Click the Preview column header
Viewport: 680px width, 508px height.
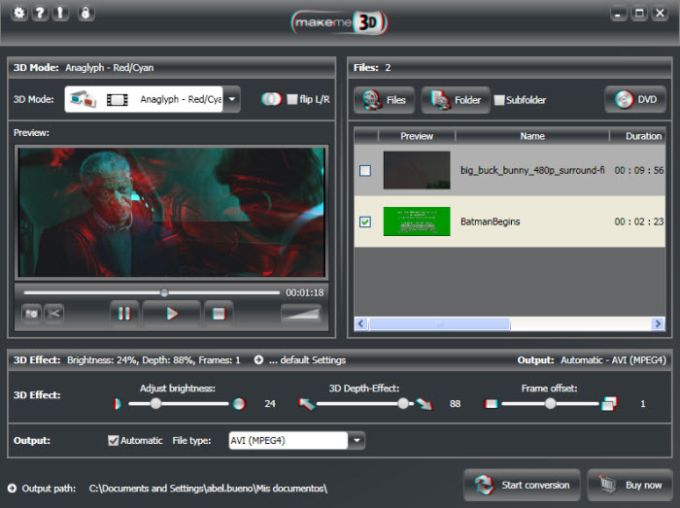click(417, 136)
